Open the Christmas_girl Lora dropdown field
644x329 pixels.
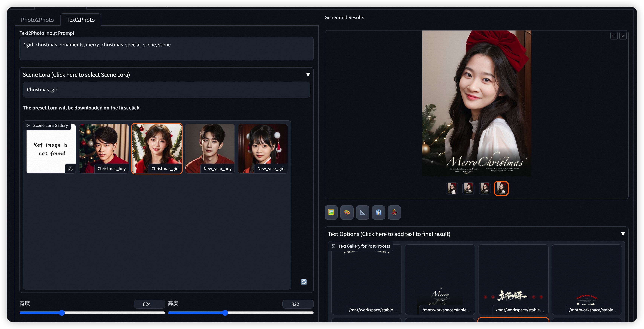(x=166, y=90)
